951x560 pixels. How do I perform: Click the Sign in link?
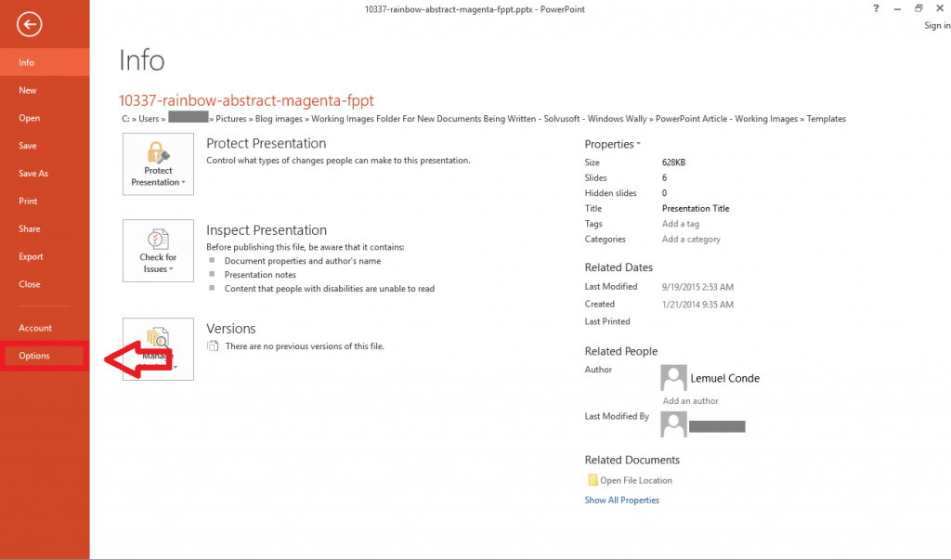936,25
